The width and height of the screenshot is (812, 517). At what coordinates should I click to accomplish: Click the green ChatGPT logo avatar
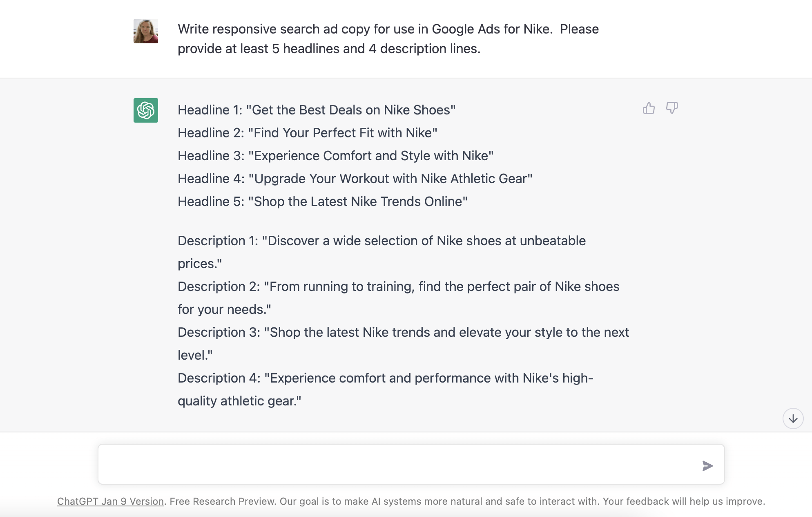[x=146, y=110]
